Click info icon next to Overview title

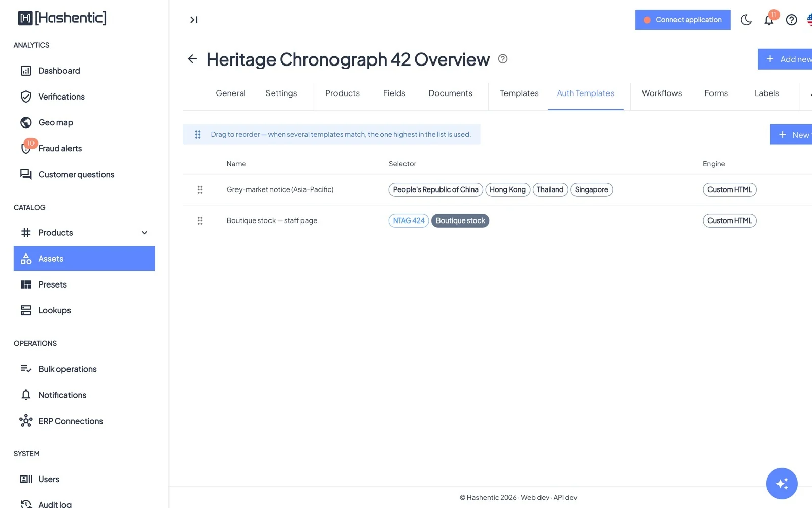503,59
